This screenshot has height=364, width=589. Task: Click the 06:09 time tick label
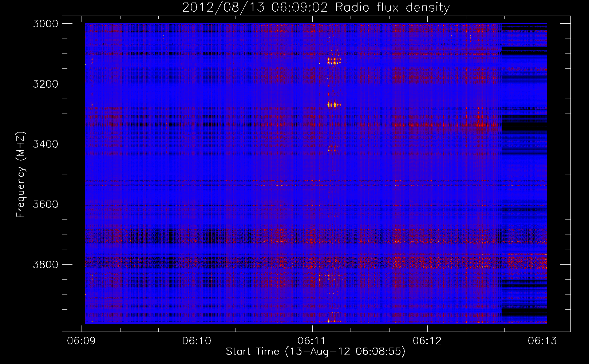pos(82,341)
